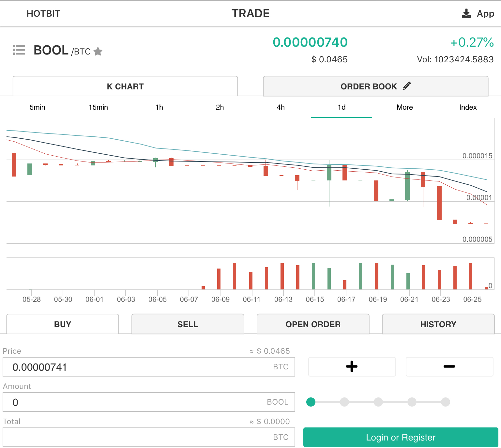Go to HOTBIT home link
The width and height of the screenshot is (501, 448).
[43, 14]
